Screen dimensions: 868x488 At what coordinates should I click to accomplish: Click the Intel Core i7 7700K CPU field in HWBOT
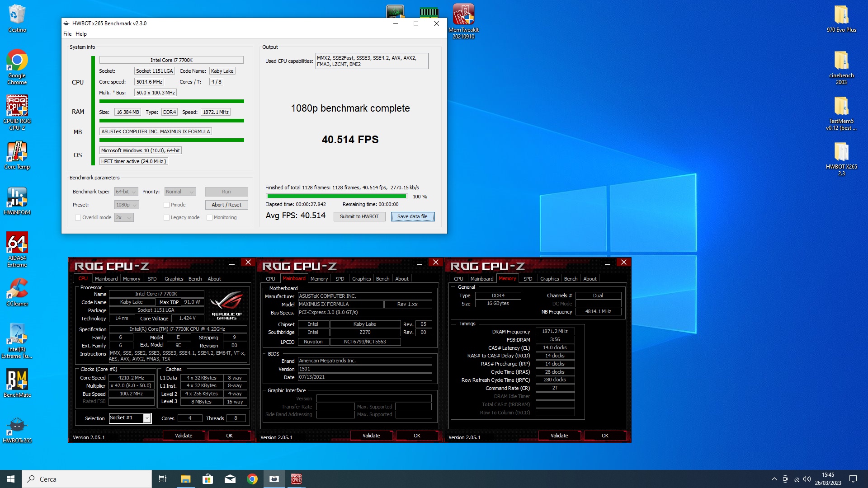(171, 60)
